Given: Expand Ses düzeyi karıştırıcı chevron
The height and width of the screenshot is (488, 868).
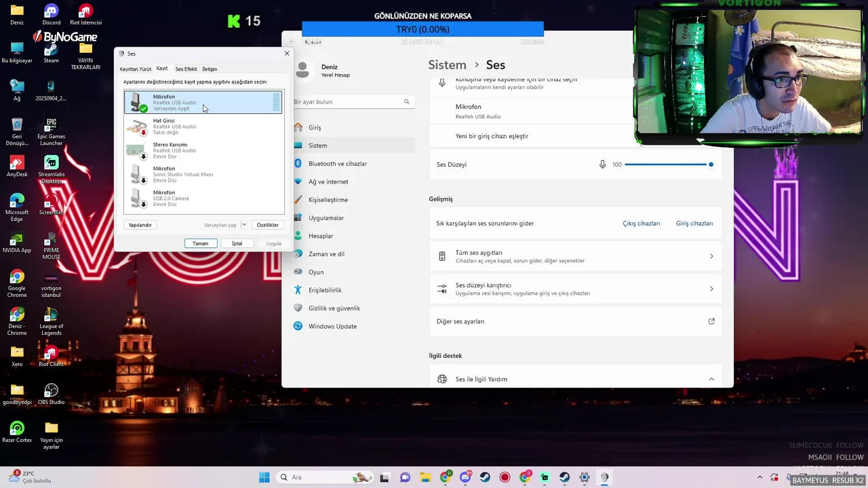Looking at the screenshot, I should (x=711, y=289).
